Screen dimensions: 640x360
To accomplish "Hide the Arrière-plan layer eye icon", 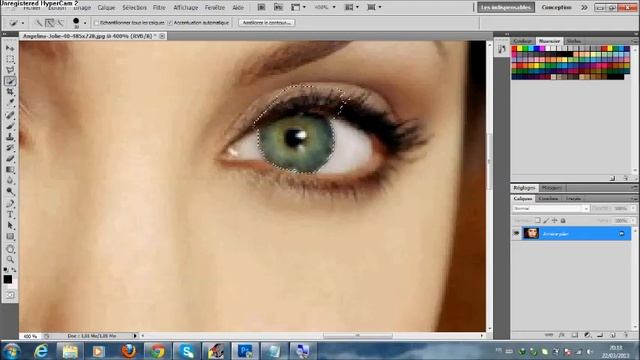I will (x=516, y=233).
